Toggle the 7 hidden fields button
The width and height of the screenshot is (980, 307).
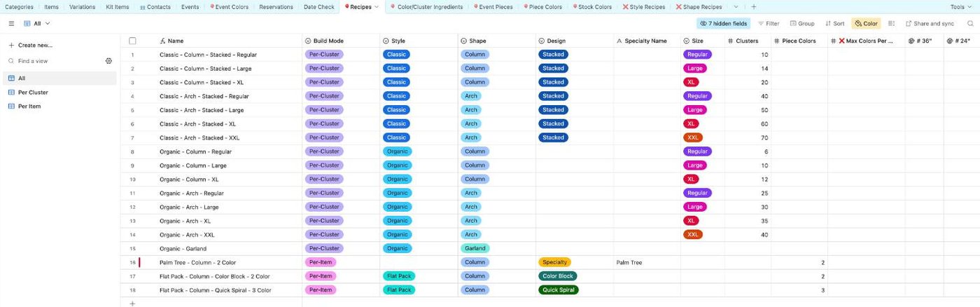pos(723,23)
